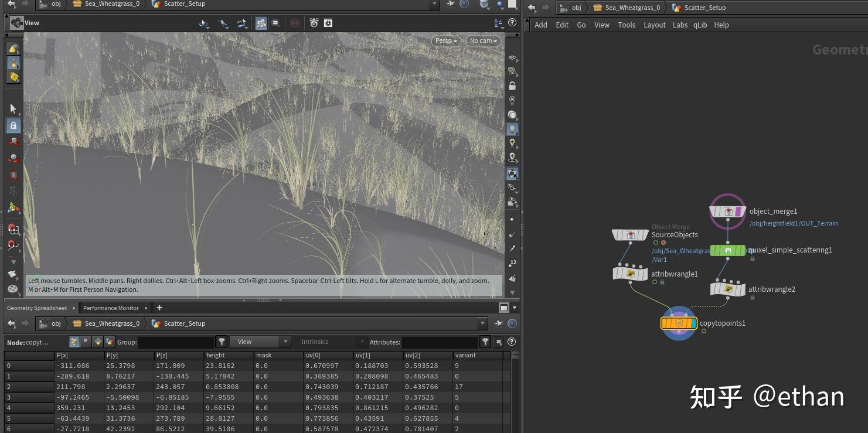Switch to the Performance Monitor tab
868x433 pixels.
pos(111,308)
